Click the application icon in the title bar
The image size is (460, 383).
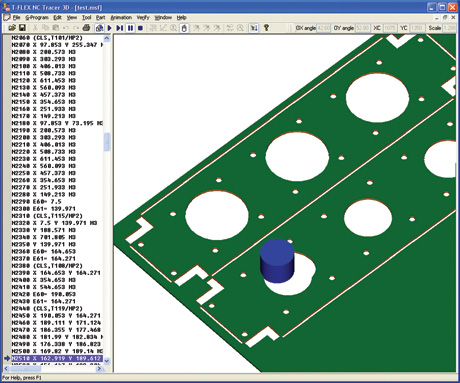pos(6,7)
